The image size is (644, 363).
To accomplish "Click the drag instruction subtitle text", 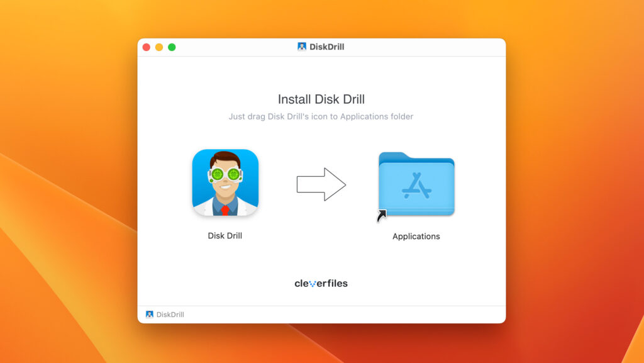I will (321, 116).
